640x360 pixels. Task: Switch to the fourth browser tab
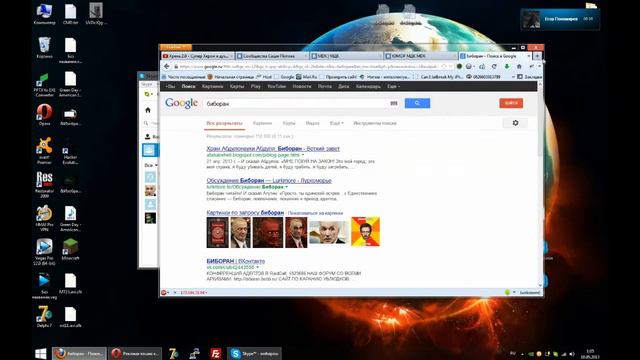click(420, 56)
